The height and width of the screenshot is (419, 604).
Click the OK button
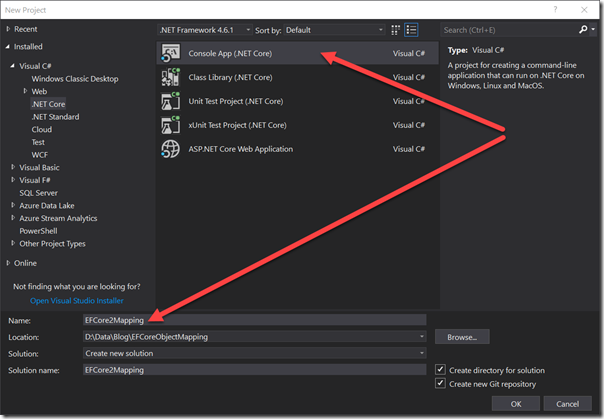[x=516, y=404]
